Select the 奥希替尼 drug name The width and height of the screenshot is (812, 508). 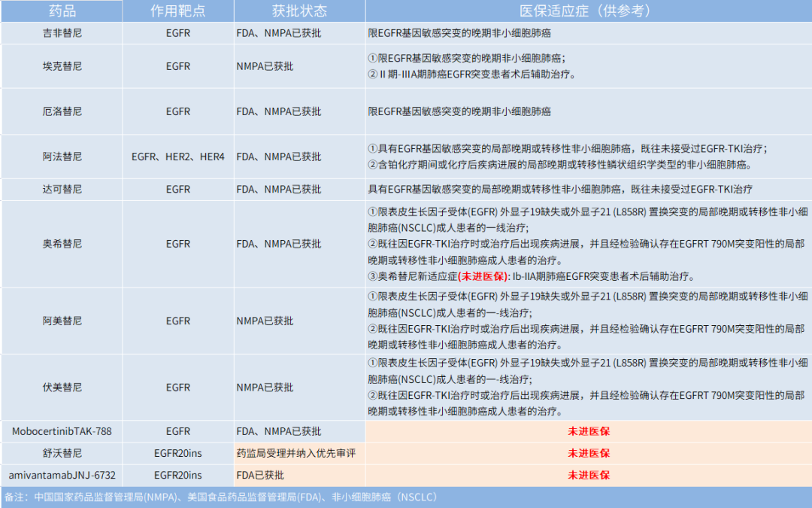point(64,244)
